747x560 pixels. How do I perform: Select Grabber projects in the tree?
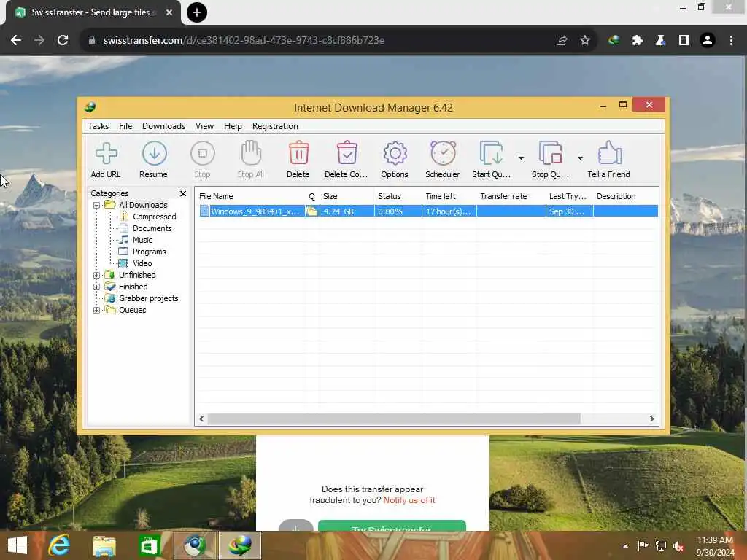[148, 298]
